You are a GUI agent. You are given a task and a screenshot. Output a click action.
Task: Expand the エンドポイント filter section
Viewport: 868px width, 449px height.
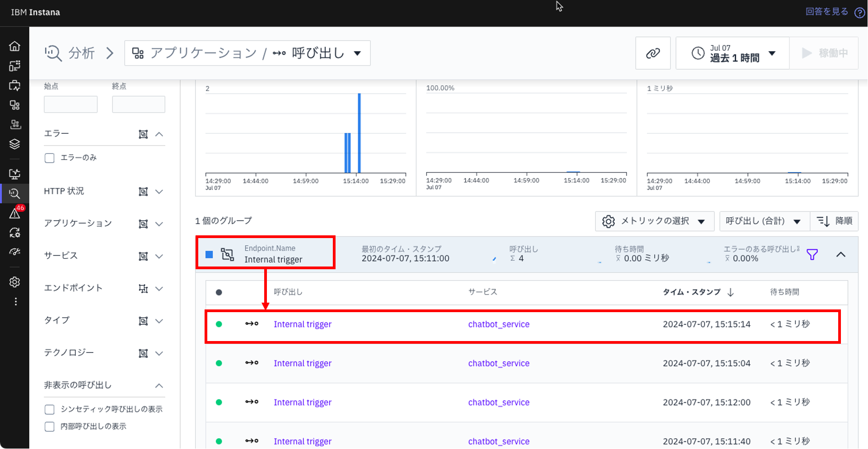(x=159, y=289)
